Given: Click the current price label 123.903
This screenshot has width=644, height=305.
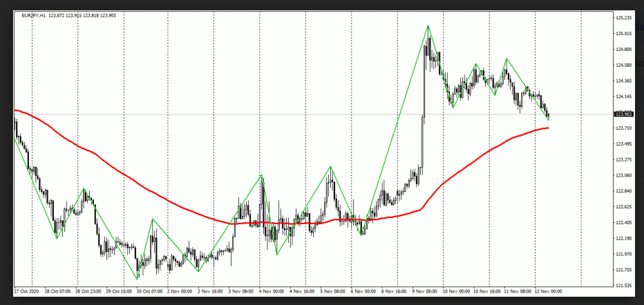Looking at the screenshot, I should 624,114.
